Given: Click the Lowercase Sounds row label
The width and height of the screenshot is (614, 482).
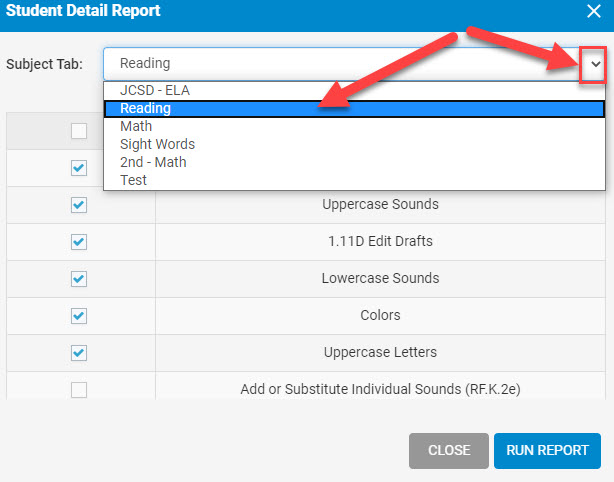Looking at the screenshot, I should tap(380, 278).
